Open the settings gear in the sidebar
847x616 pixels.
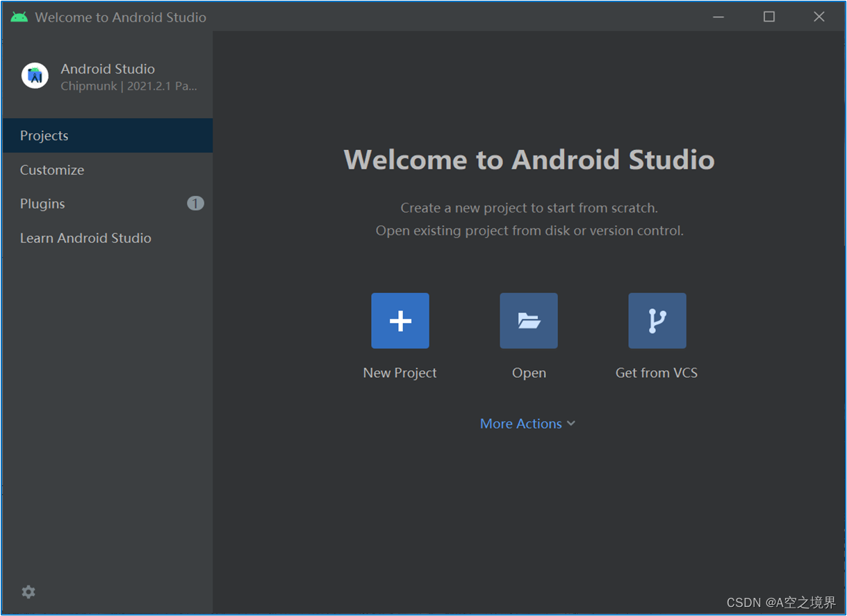(28, 592)
